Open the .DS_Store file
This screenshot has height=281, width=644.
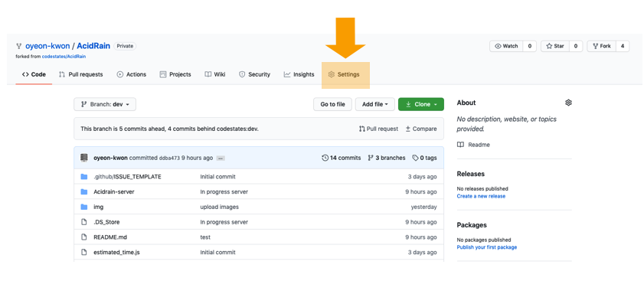pos(106,222)
